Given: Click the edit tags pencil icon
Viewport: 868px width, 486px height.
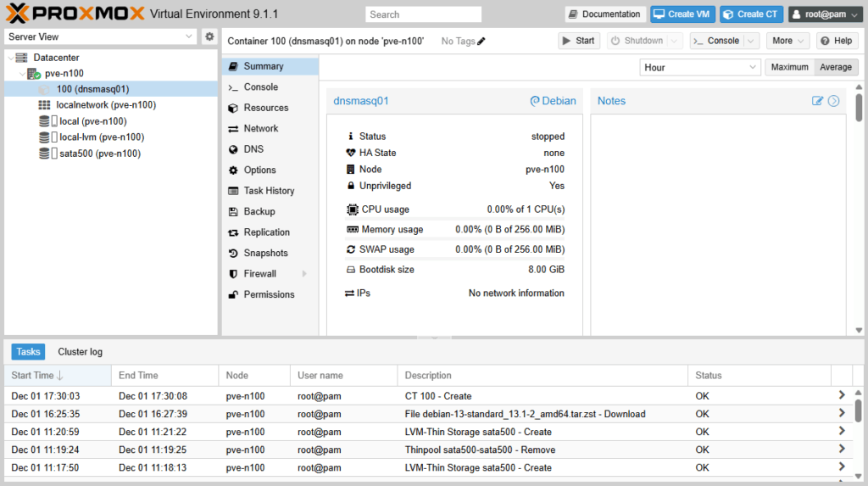Looking at the screenshot, I should (x=481, y=41).
